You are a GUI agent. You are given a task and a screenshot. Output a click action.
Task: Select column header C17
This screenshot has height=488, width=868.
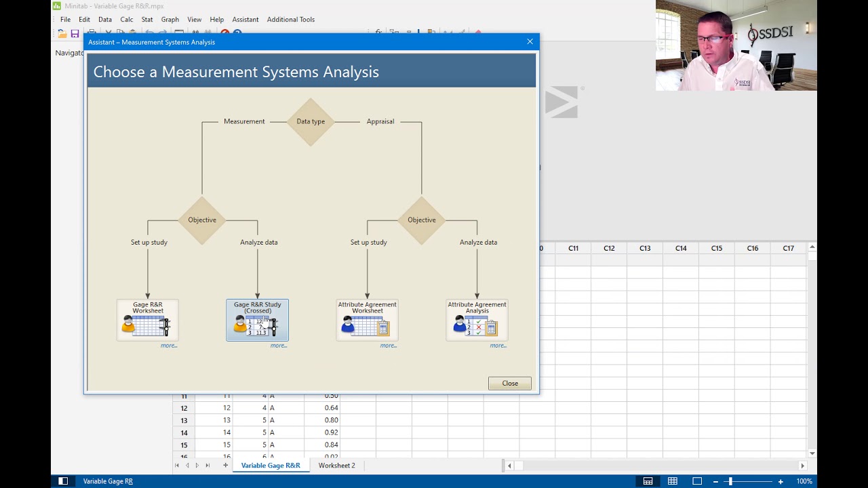[x=788, y=249]
